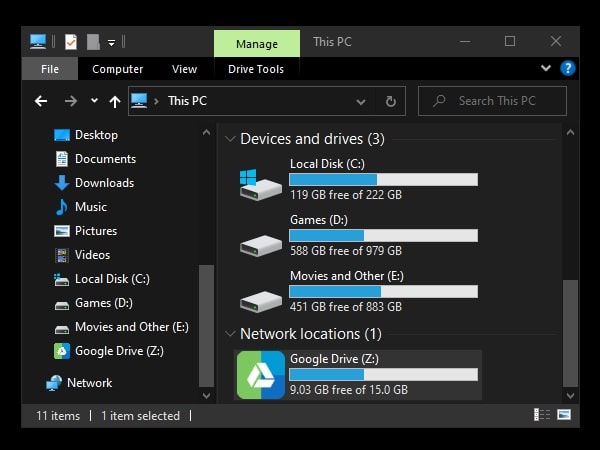Expand the address bar breadcrumb chevron
This screenshot has width=600, height=450.
156,101
